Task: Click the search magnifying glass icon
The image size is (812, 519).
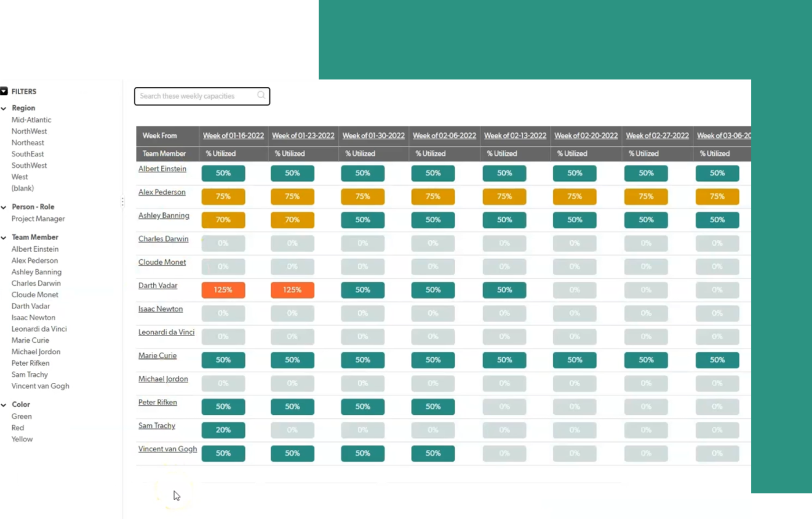Action: point(261,95)
